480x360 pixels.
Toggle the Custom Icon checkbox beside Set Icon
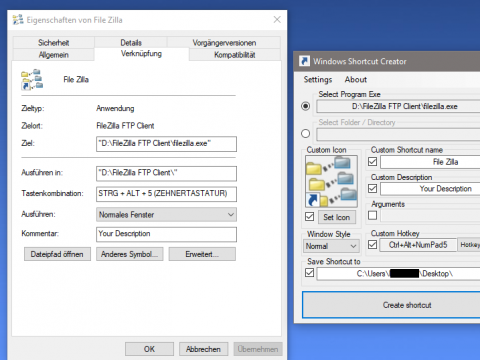[310, 217]
